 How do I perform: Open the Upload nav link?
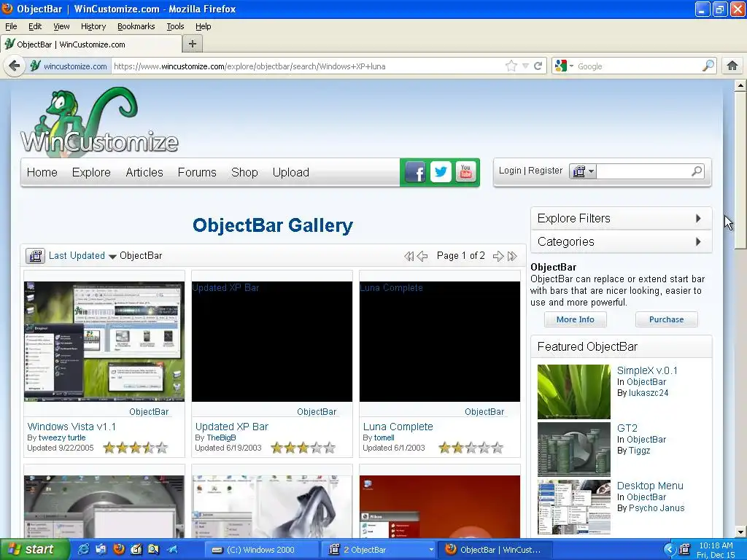291,172
